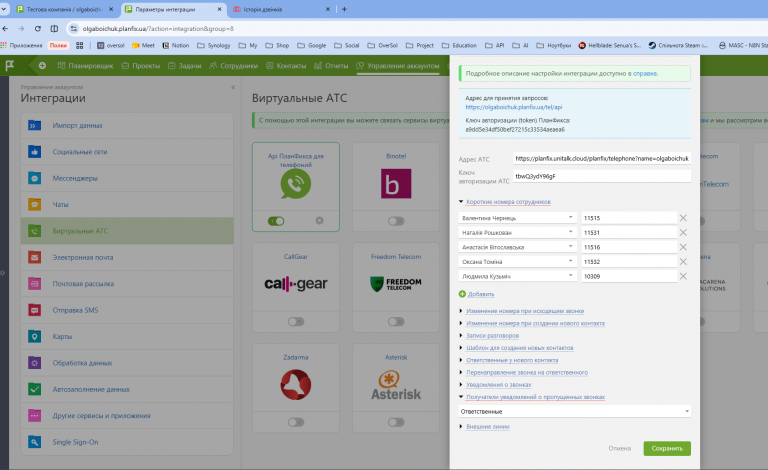
Task: Open settings gear of Api ПланФикса card
Action: [x=319, y=221]
